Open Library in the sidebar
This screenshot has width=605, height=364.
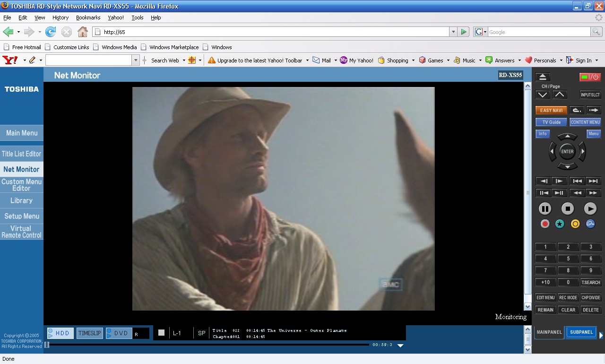(22, 200)
